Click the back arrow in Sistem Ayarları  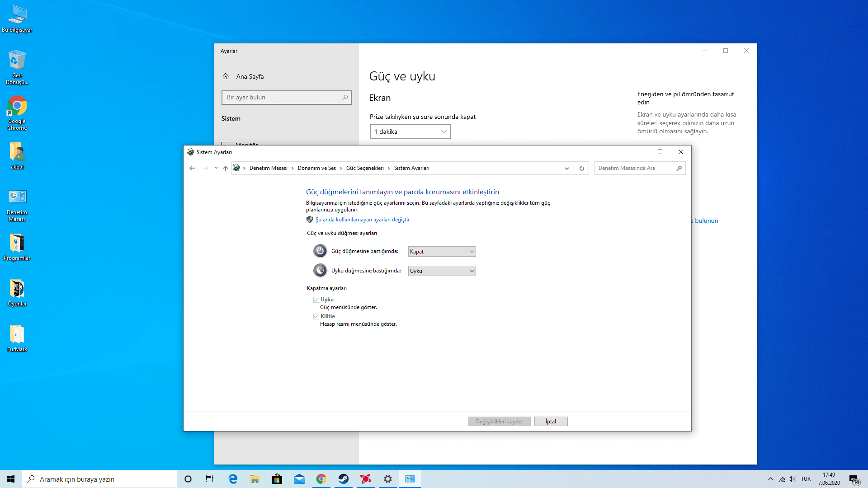[x=192, y=168]
